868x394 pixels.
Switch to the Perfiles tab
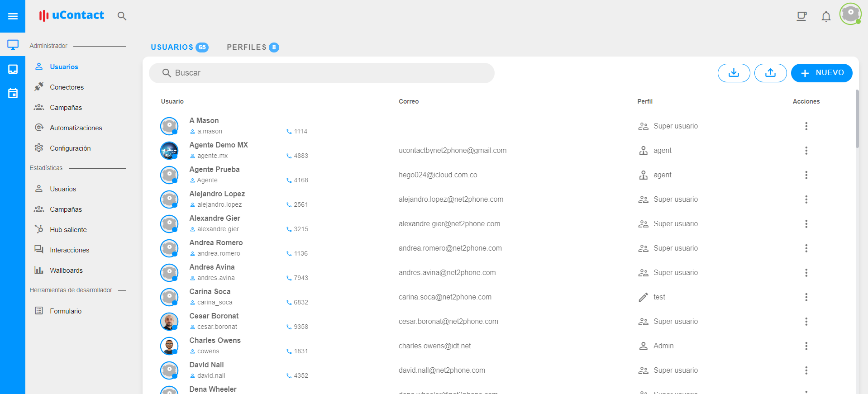click(252, 47)
